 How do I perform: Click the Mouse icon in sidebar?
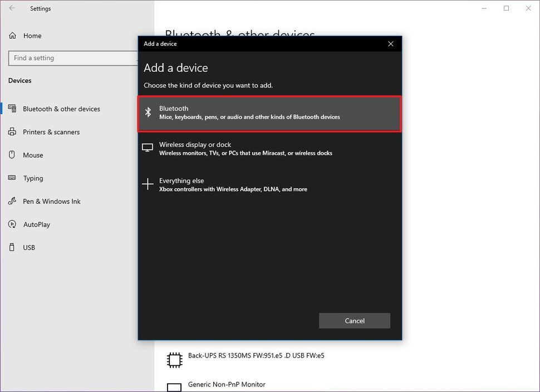click(12, 155)
